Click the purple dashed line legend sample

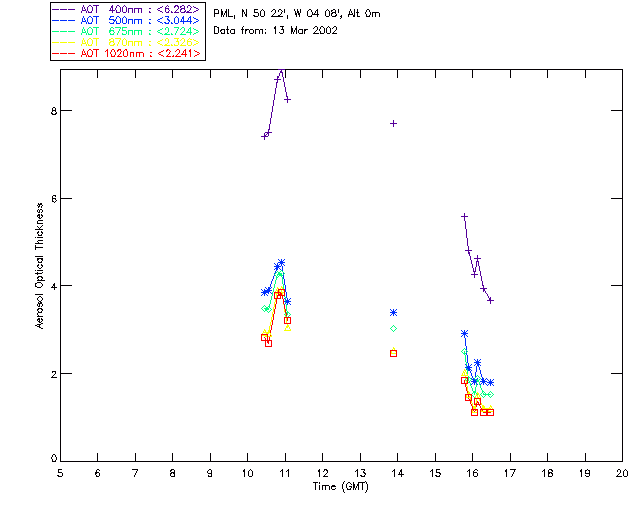(x=64, y=9)
